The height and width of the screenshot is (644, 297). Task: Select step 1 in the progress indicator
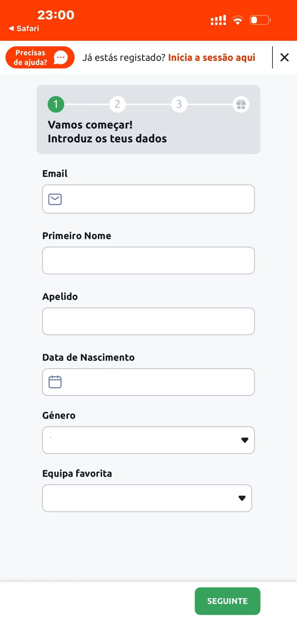point(56,104)
